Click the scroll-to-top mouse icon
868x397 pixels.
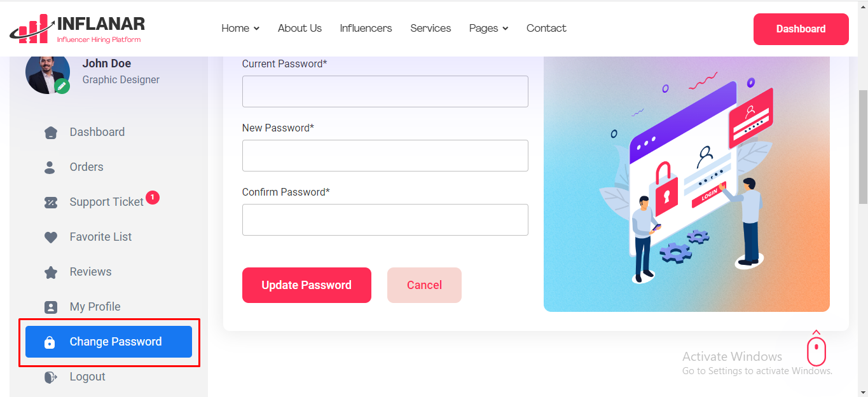[x=816, y=350]
